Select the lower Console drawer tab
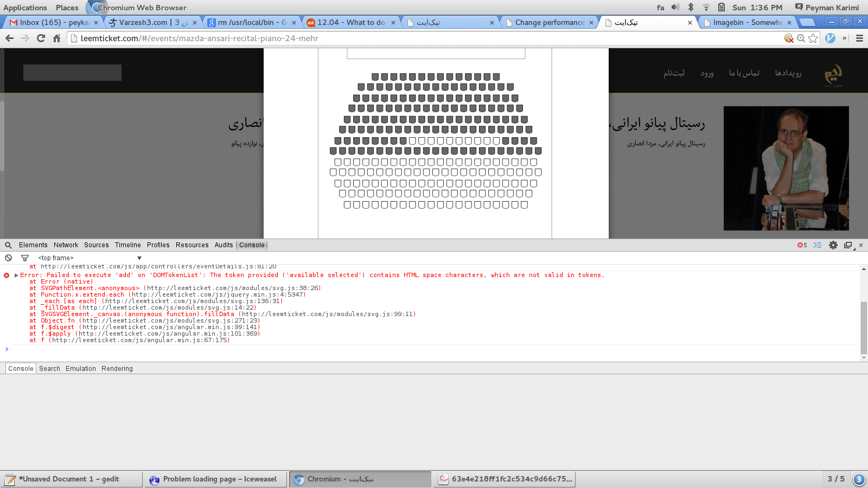The image size is (868, 488). (x=21, y=369)
